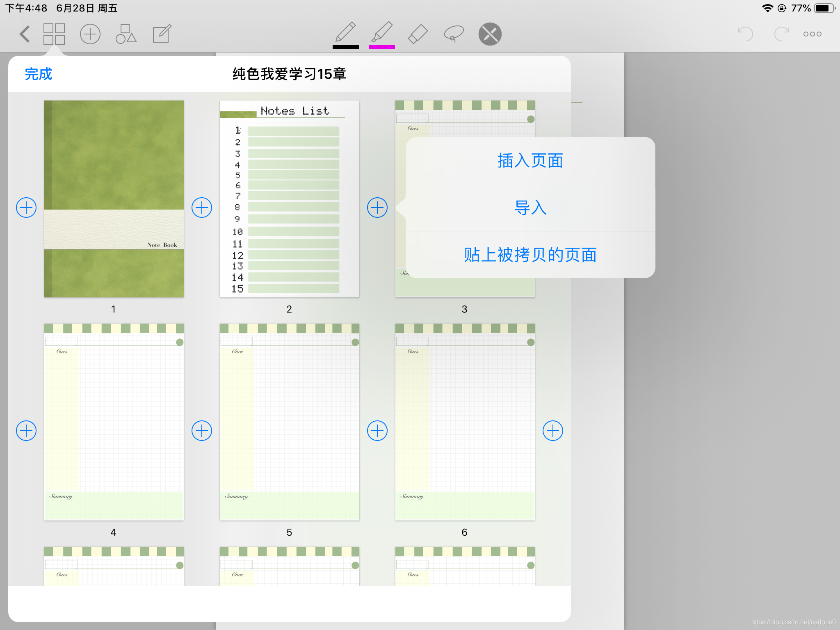Viewport: 840px width, 630px height.
Task: Select the lasso selection tool
Action: (x=454, y=34)
